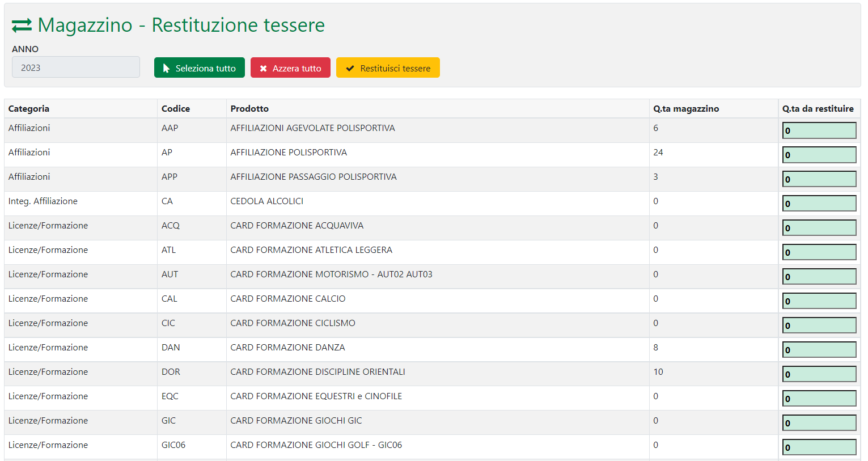Click the cursor icon in Seleziona tutto
The image size is (868, 461).
[x=166, y=68]
